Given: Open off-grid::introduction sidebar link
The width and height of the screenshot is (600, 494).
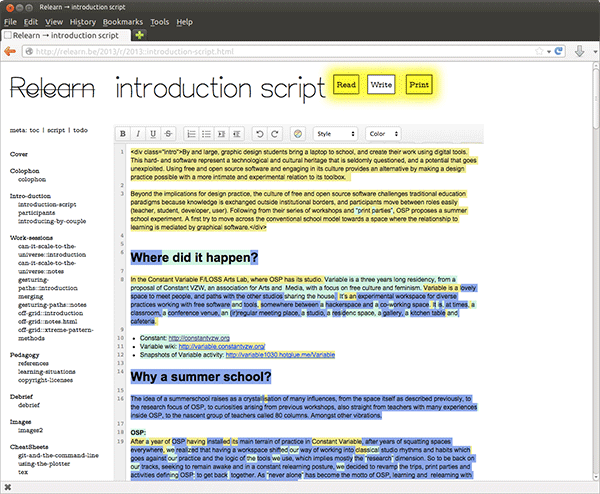Looking at the screenshot, I should 51,313.
